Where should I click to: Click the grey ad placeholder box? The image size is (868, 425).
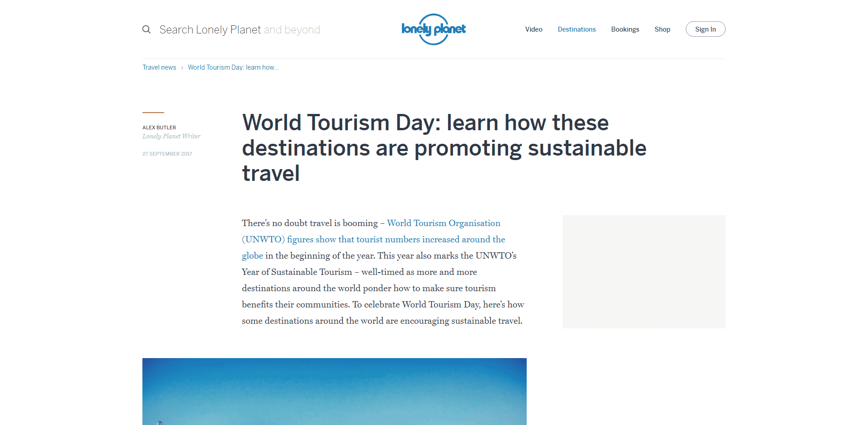coord(644,272)
